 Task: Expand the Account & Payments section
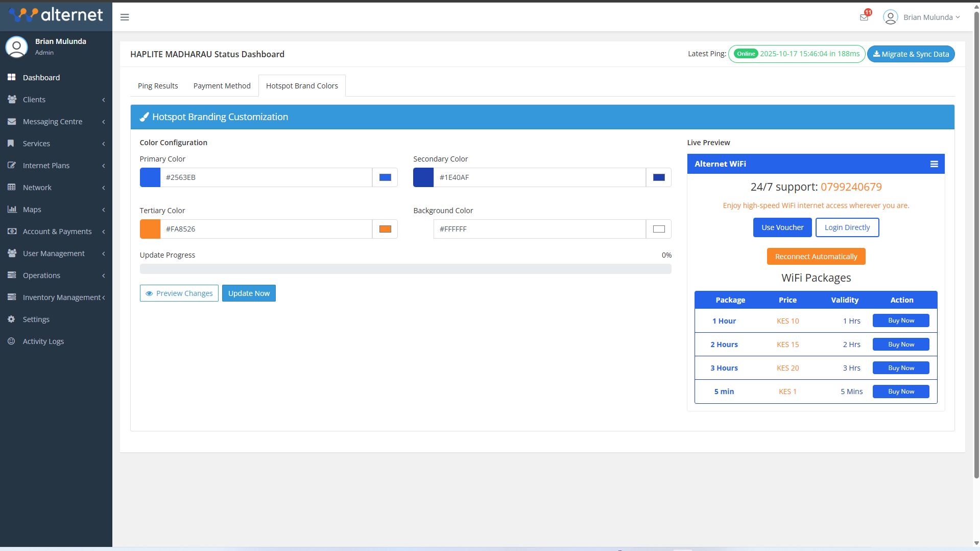click(56, 232)
